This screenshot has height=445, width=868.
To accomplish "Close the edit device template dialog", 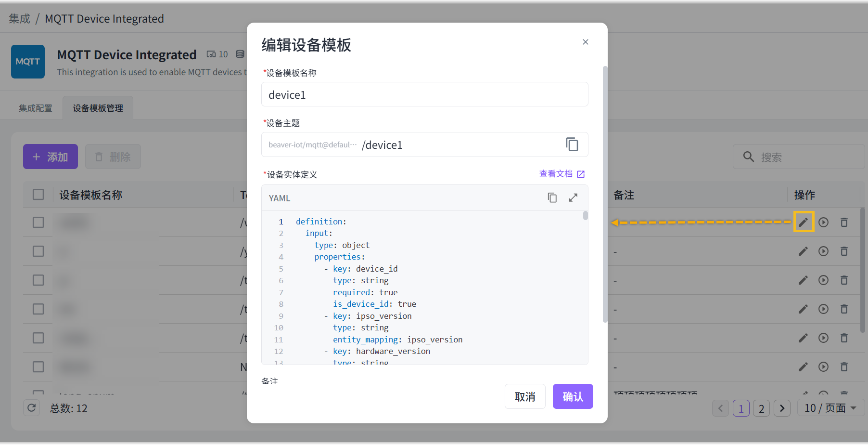I will (585, 42).
